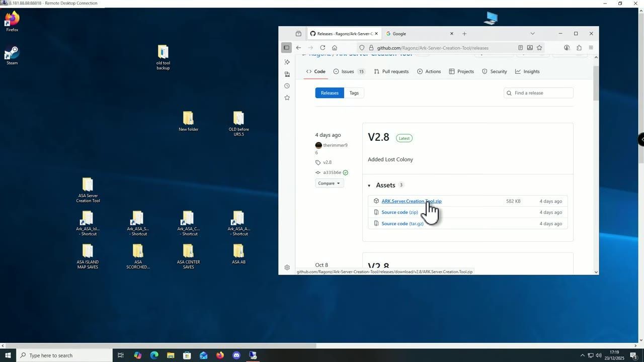
Task: Open the Issues tab
Action: coord(349,71)
